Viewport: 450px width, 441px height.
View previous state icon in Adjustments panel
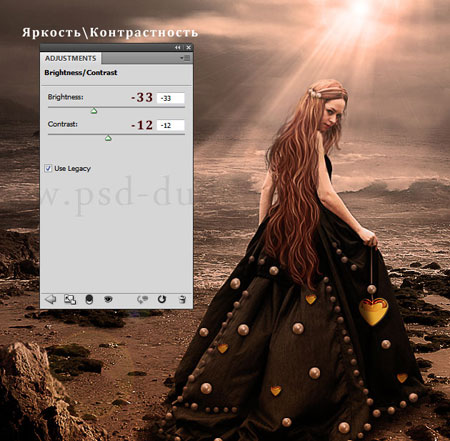click(x=143, y=299)
